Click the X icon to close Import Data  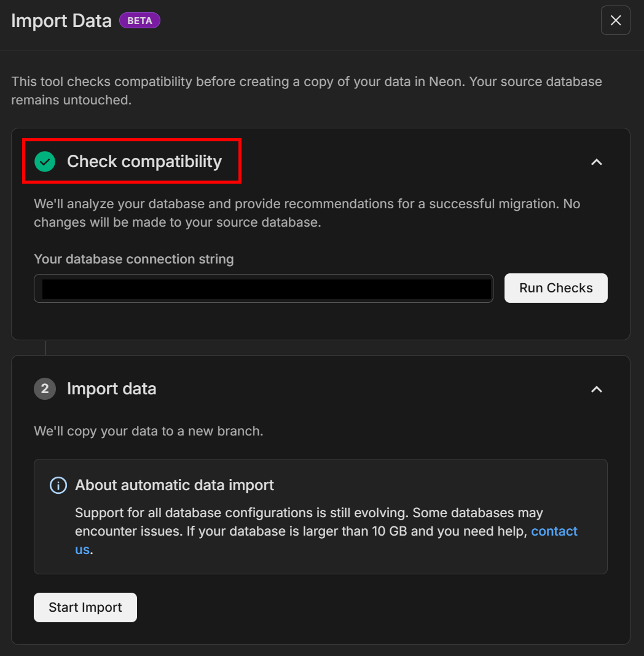pos(615,20)
